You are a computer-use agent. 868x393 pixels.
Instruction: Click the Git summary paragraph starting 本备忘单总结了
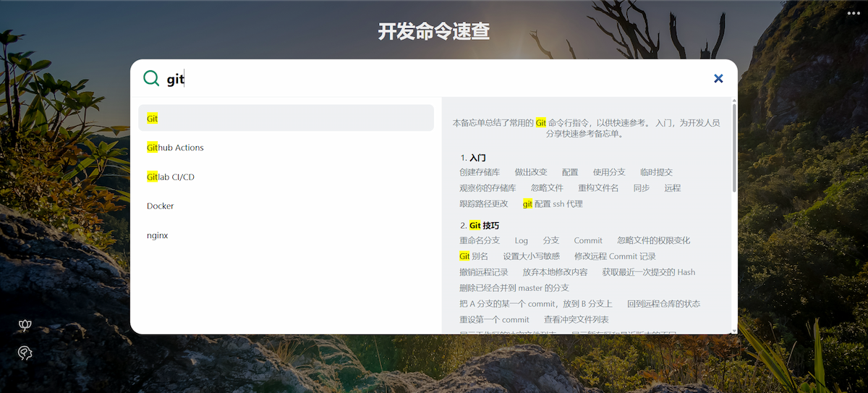(586, 128)
